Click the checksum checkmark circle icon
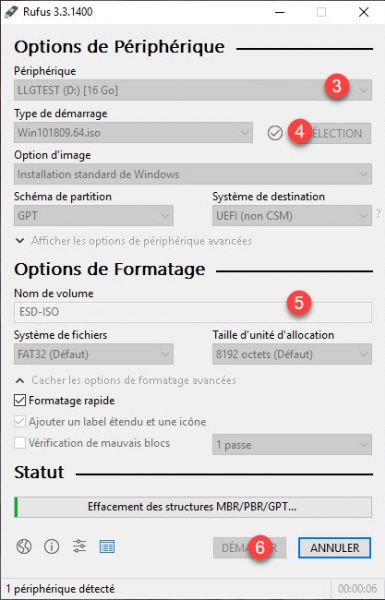 pyautogui.click(x=275, y=133)
